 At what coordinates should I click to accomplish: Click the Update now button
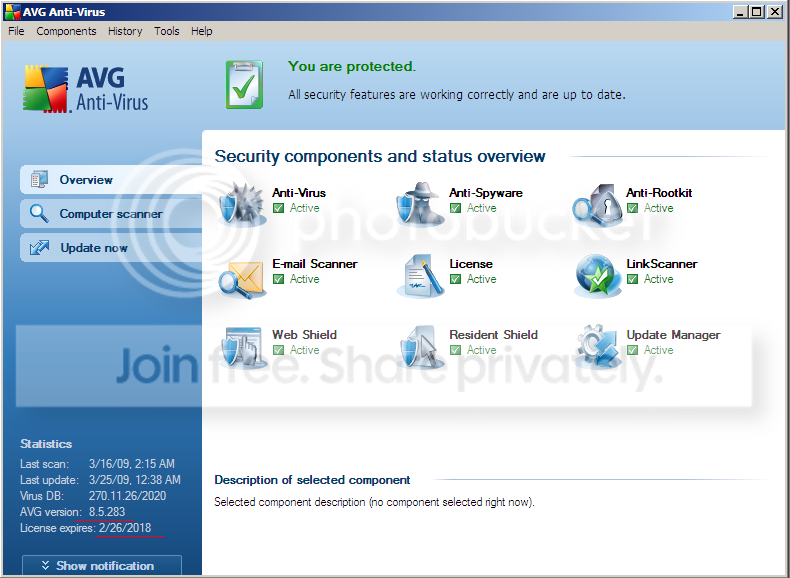point(111,248)
